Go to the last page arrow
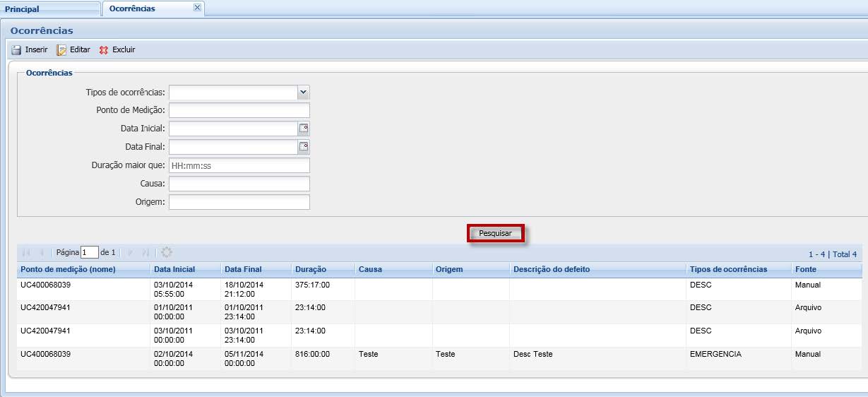 click(x=145, y=252)
